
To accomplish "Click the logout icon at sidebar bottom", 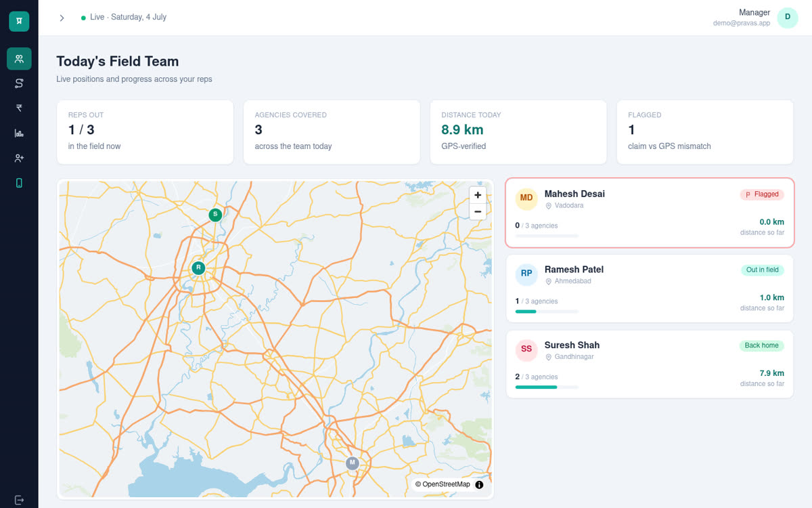I will pyautogui.click(x=19, y=500).
